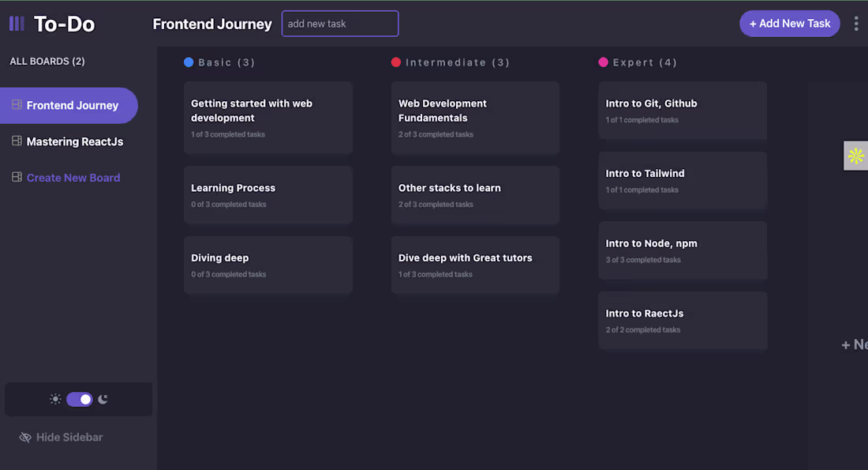This screenshot has width=868, height=470.
Task: Click the blue Basic column color dot
Action: [189, 62]
